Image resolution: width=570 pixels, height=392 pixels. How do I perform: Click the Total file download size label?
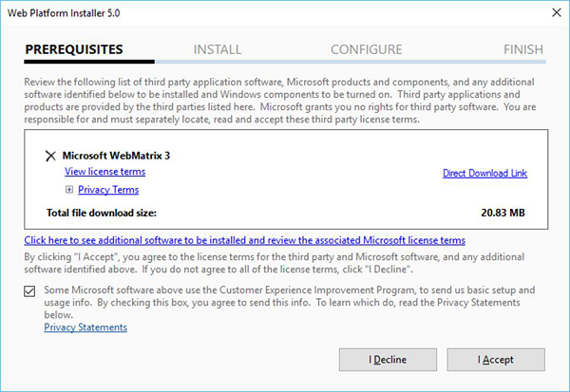point(102,213)
